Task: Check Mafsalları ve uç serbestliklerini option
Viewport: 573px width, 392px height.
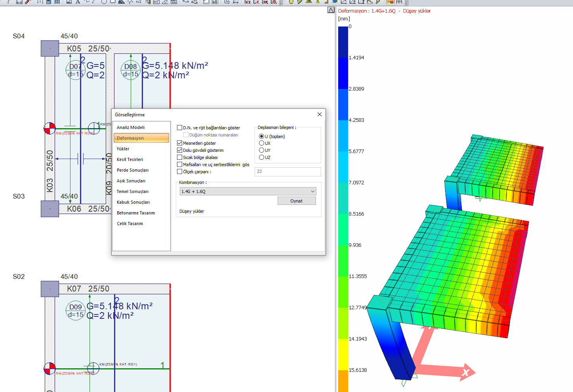Action: point(179,165)
